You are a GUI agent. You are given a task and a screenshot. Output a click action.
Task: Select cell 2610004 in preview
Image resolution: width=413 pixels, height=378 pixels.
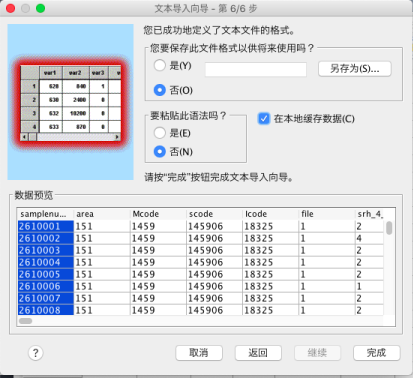click(46, 262)
